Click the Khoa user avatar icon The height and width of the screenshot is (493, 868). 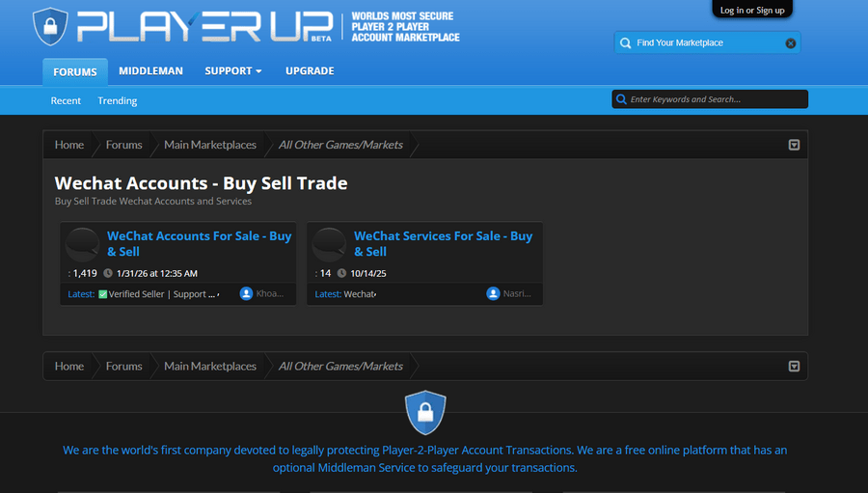point(246,293)
